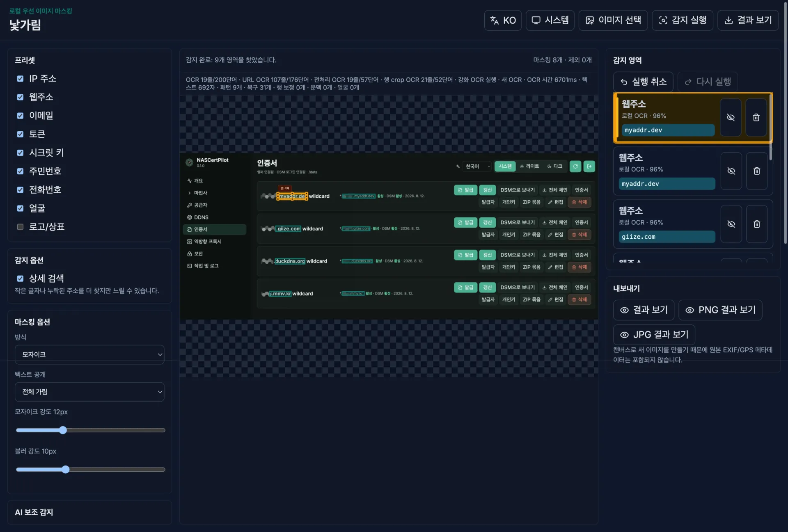Image resolution: width=788 pixels, height=532 pixels.
Task: Open the JPG 결과 보기 preview
Action: [654, 335]
